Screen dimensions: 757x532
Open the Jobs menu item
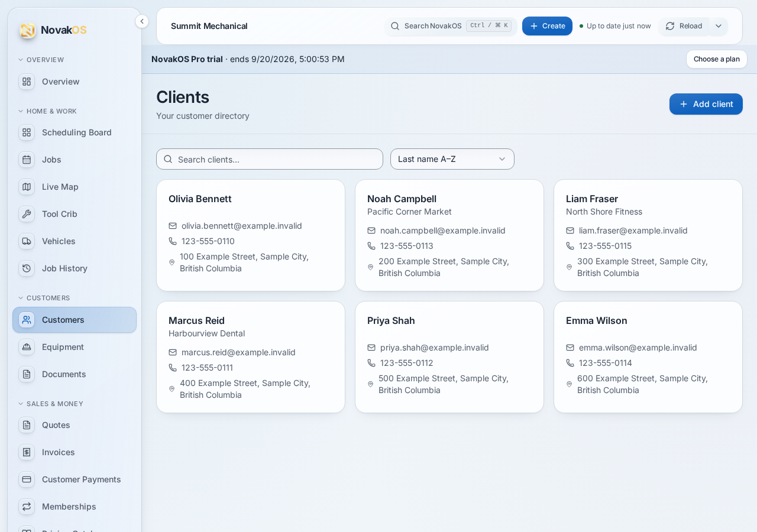click(75, 160)
